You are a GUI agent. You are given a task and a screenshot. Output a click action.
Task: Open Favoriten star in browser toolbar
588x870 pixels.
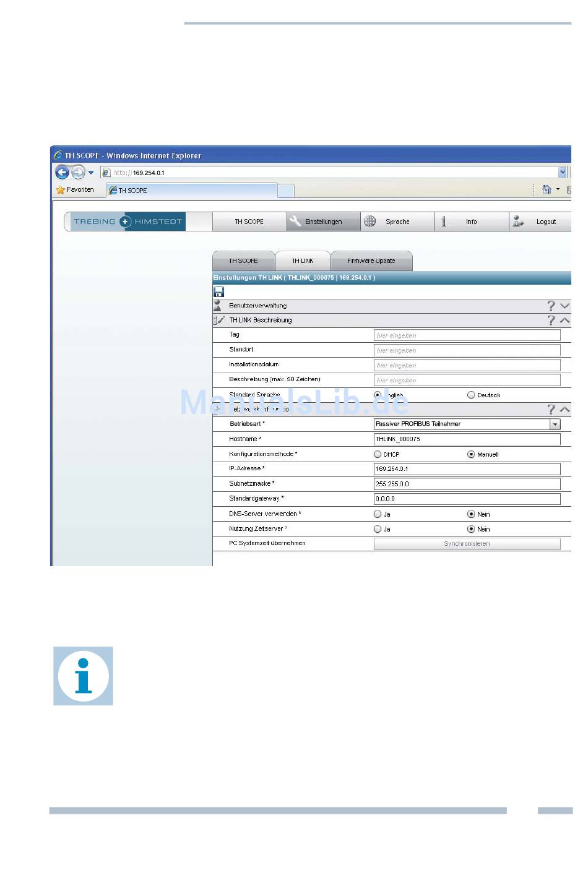tap(61, 190)
